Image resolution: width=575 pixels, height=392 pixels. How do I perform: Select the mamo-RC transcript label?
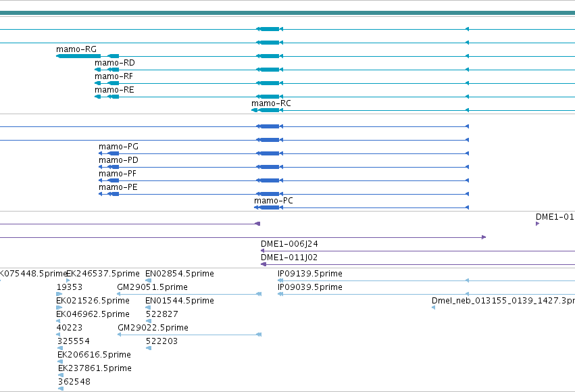(271, 103)
